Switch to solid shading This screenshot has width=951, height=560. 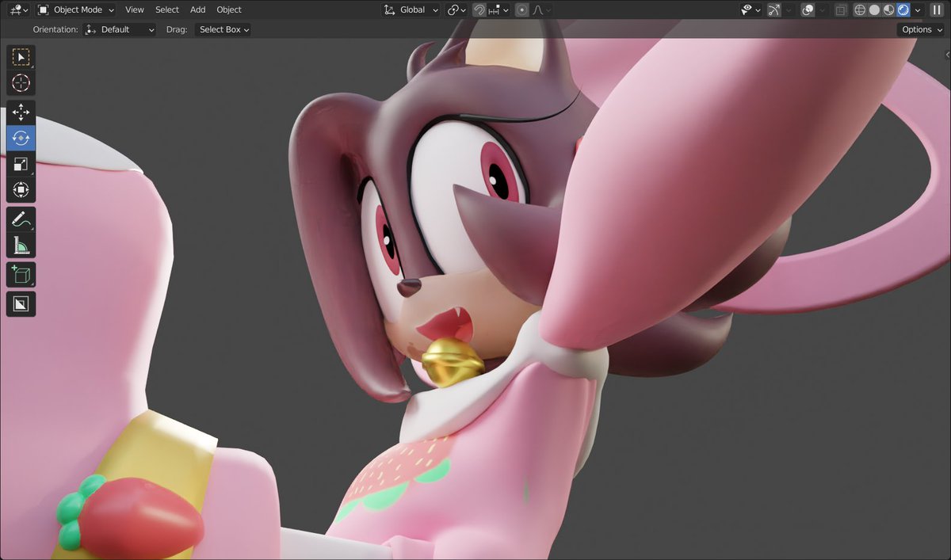coord(874,10)
